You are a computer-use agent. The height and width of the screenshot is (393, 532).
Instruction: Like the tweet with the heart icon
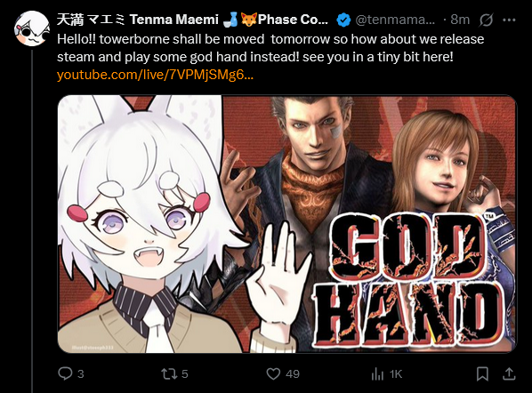click(x=273, y=374)
